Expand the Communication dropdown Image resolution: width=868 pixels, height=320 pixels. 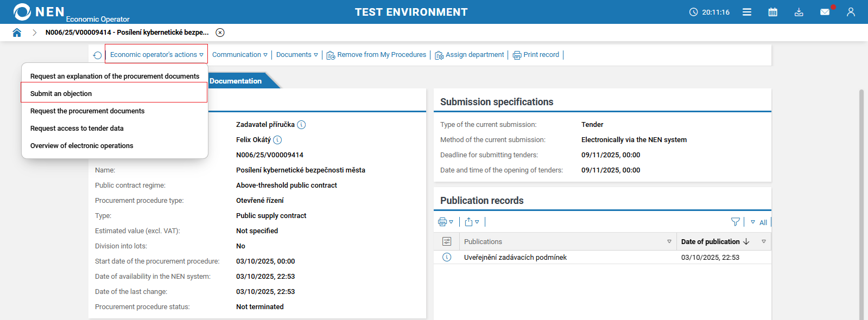click(x=239, y=55)
